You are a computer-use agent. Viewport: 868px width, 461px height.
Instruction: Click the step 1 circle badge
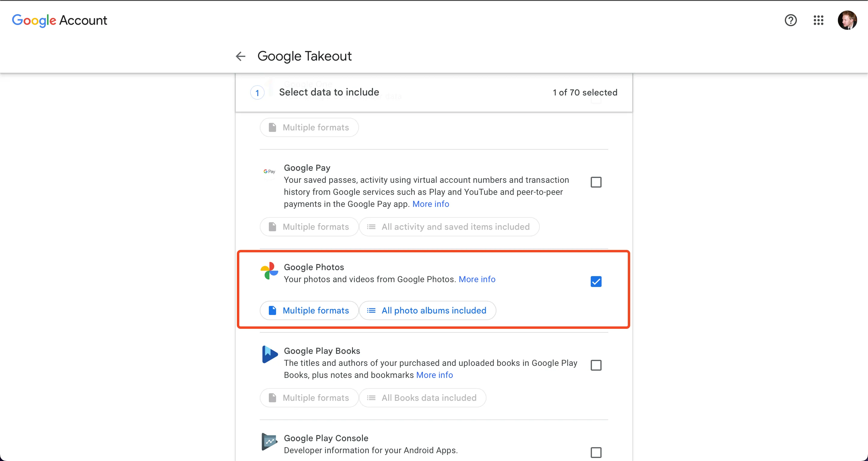(x=257, y=93)
